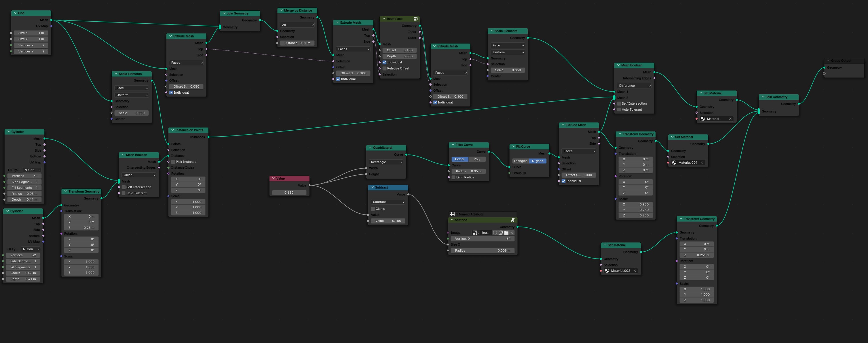The image size is (868, 343).
Task: Click the node group icon on Inset Face header
Action: pos(415,19)
